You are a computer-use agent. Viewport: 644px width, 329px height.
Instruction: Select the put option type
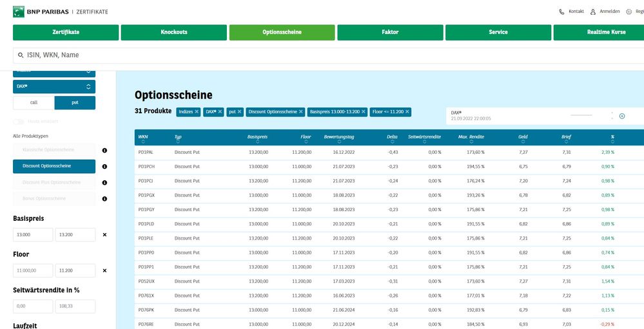[x=75, y=103]
